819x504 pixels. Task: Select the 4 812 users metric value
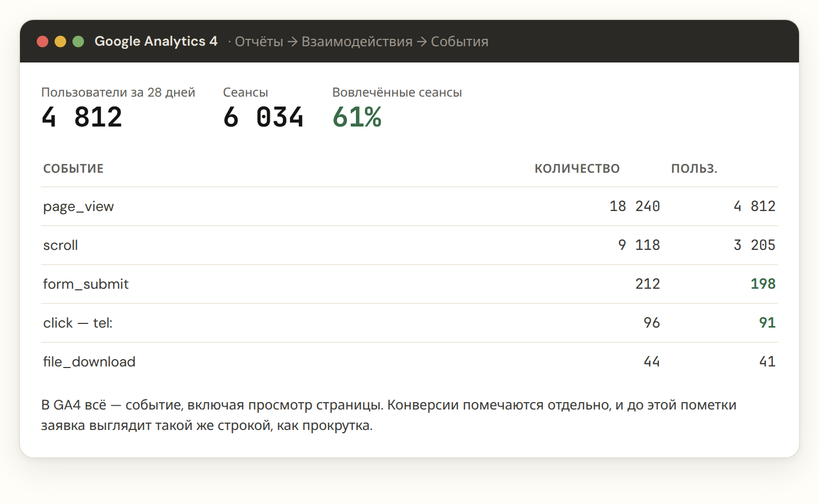pyautogui.click(x=82, y=117)
